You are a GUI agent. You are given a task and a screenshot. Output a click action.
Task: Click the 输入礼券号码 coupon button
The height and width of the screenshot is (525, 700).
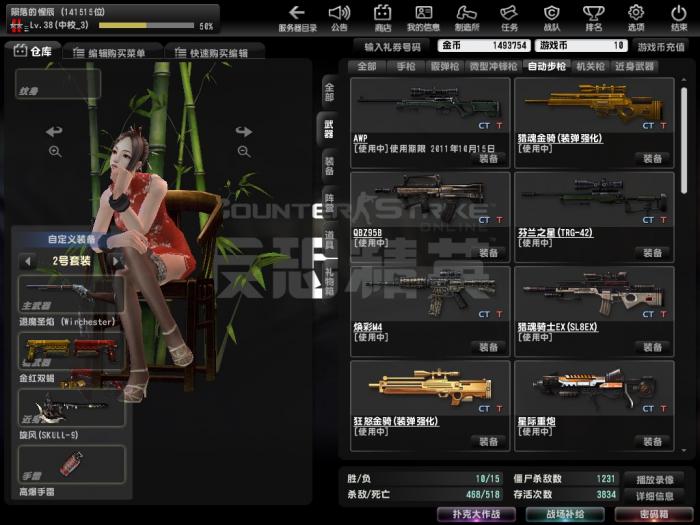click(x=392, y=46)
